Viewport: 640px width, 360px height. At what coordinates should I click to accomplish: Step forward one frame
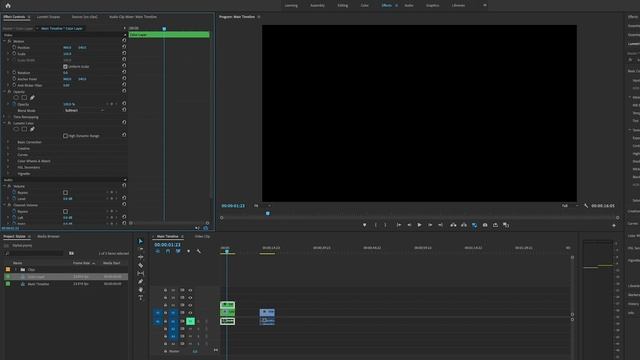click(x=430, y=225)
